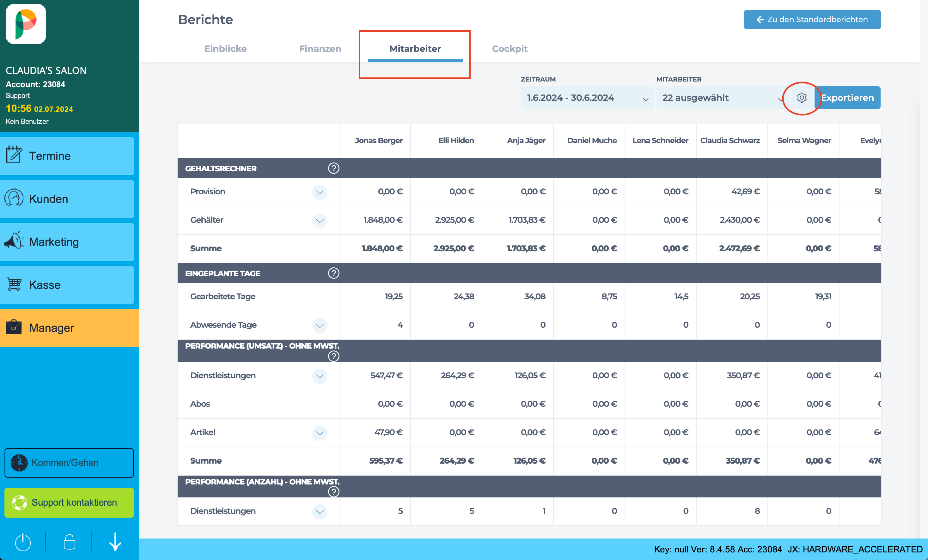Switch to the Finanzen tab
Viewport: 928px width, 560px height.
click(320, 49)
